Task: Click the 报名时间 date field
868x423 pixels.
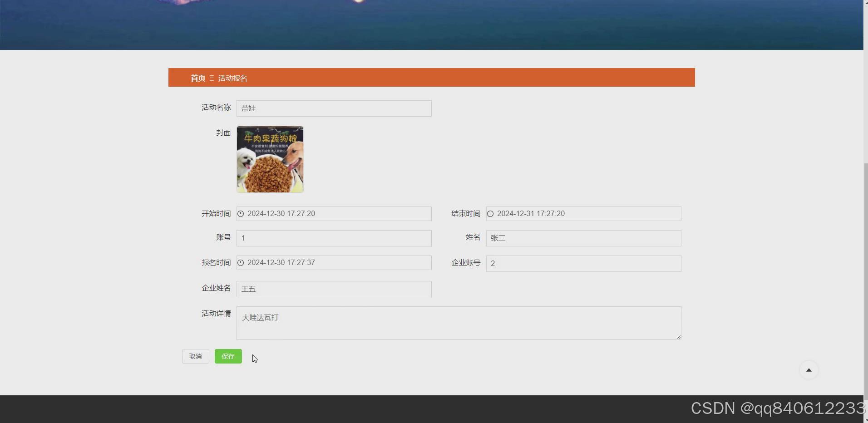Action: pyautogui.click(x=334, y=263)
